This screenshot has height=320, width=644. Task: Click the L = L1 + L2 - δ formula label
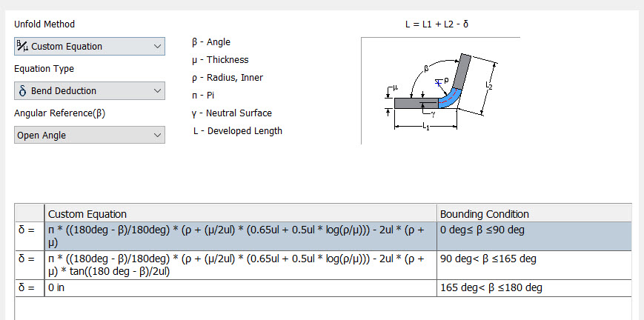point(437,24)
